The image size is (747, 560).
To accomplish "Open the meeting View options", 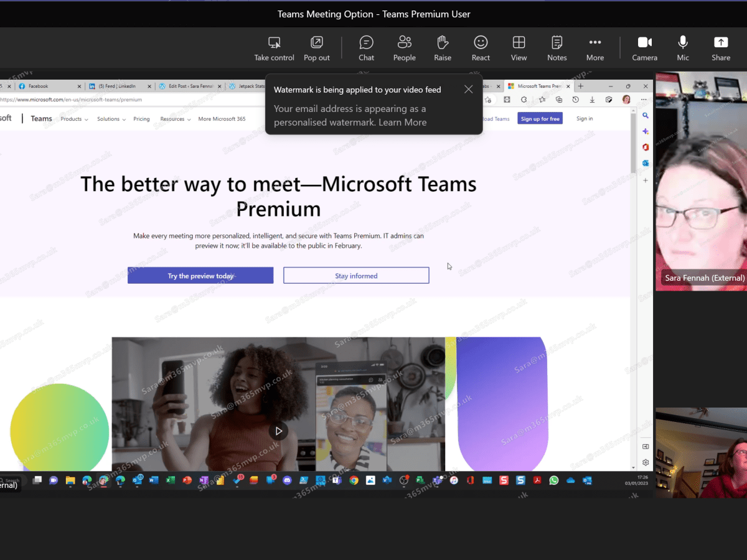I will [519, 44].
